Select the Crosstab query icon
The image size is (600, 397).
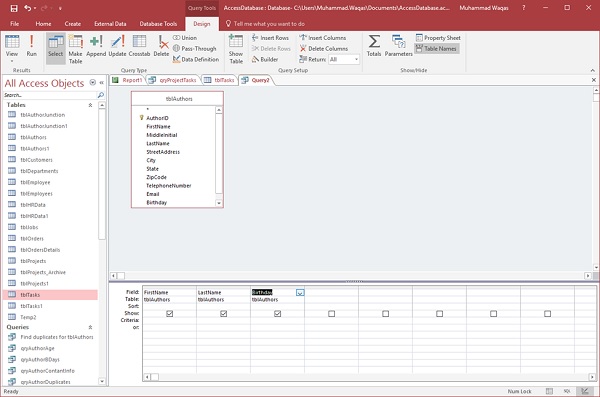(139, 46)
